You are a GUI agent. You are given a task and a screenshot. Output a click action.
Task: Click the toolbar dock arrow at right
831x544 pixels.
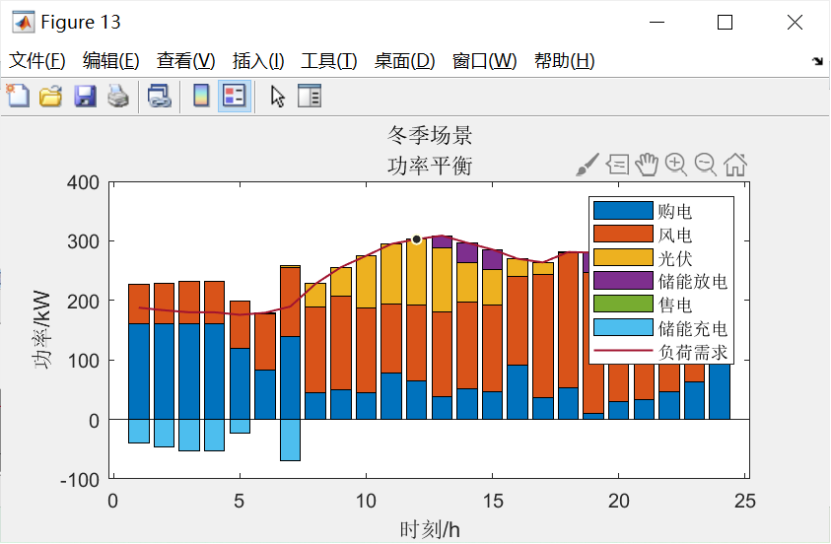tap(817, 62)
